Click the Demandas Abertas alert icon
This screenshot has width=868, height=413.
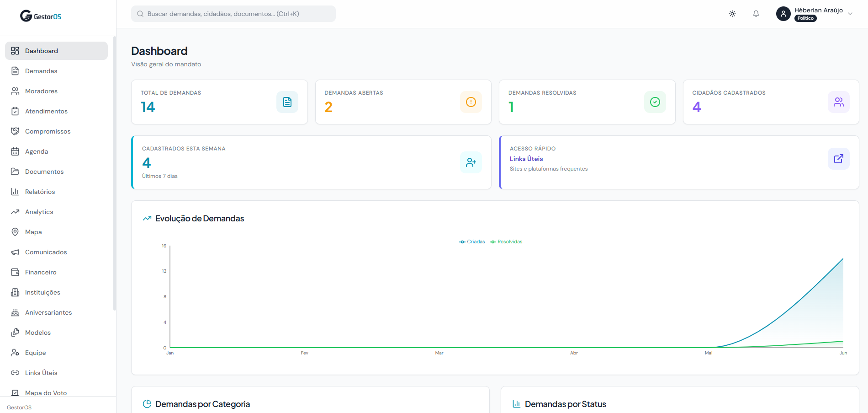coord(471,102)
